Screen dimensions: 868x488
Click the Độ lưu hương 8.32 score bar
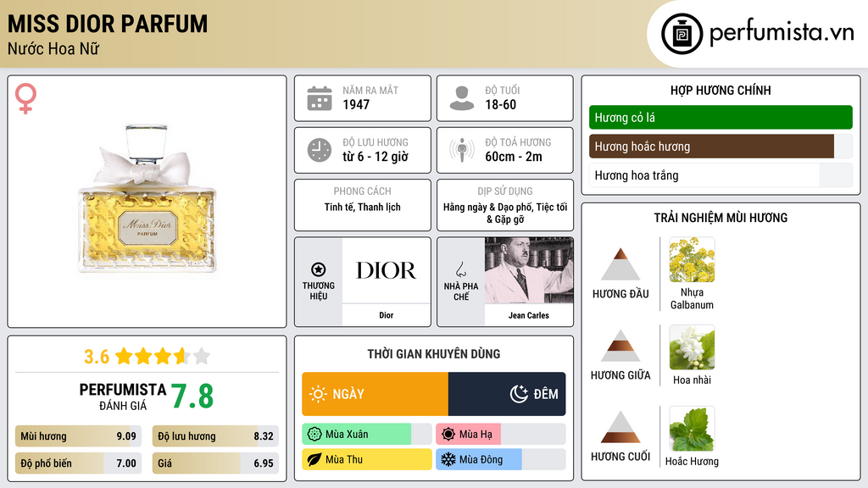click(215, 436)
